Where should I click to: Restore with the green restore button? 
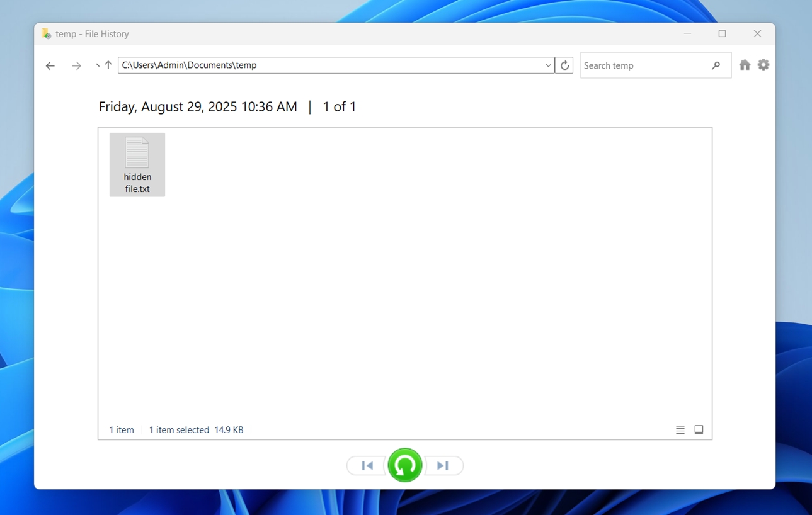click(404, 465)
